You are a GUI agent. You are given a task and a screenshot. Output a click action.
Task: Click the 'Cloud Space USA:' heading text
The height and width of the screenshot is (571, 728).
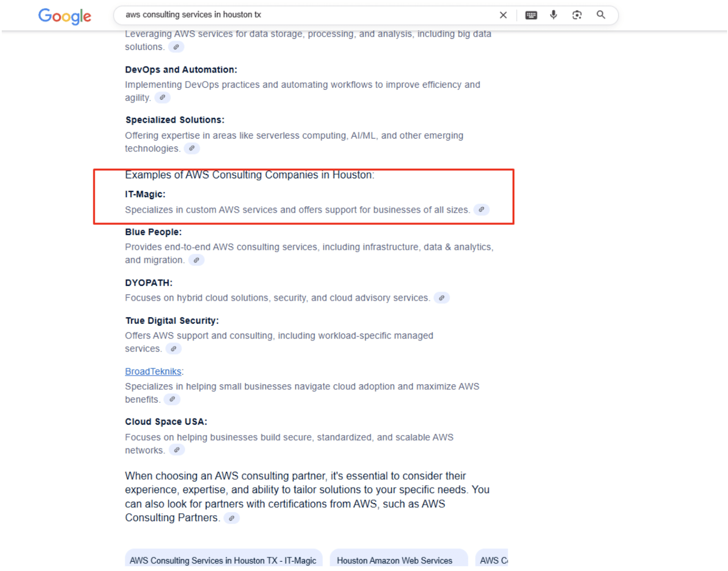tap(166, 422)
